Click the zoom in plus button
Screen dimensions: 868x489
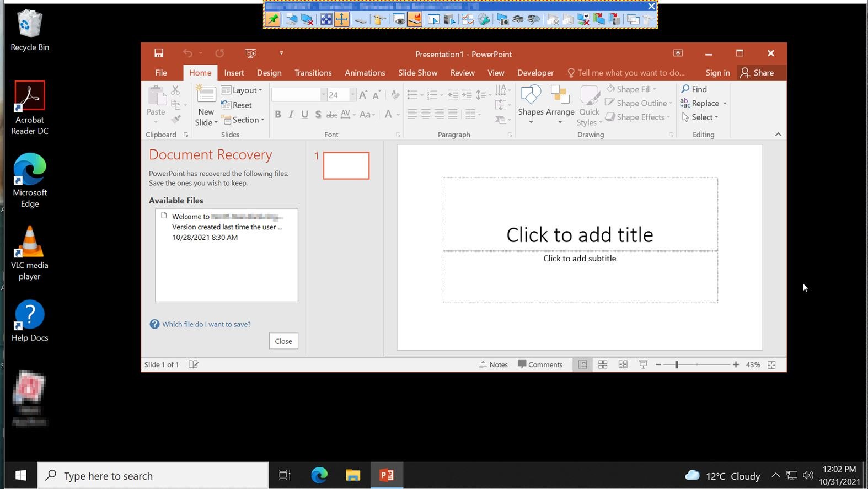tap(736, 364)
